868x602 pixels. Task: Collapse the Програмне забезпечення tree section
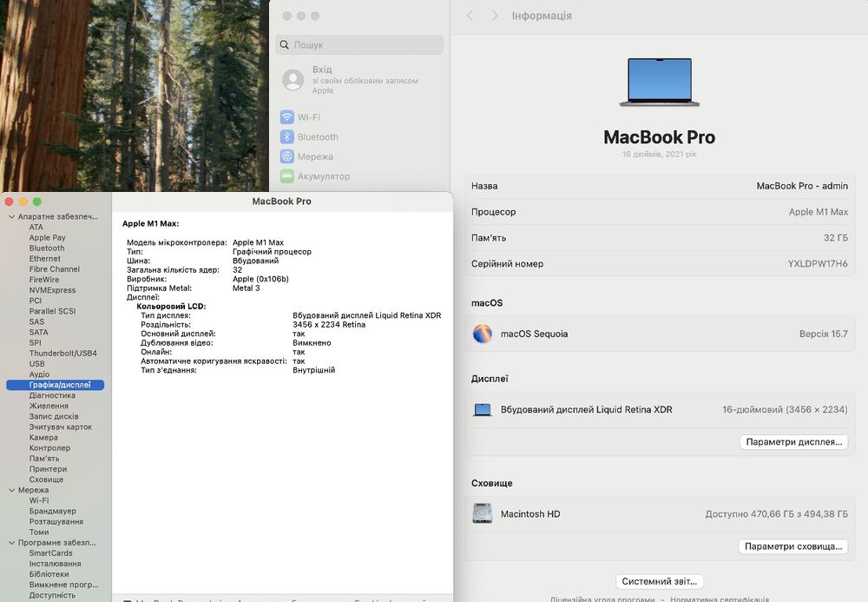point(11,543)
